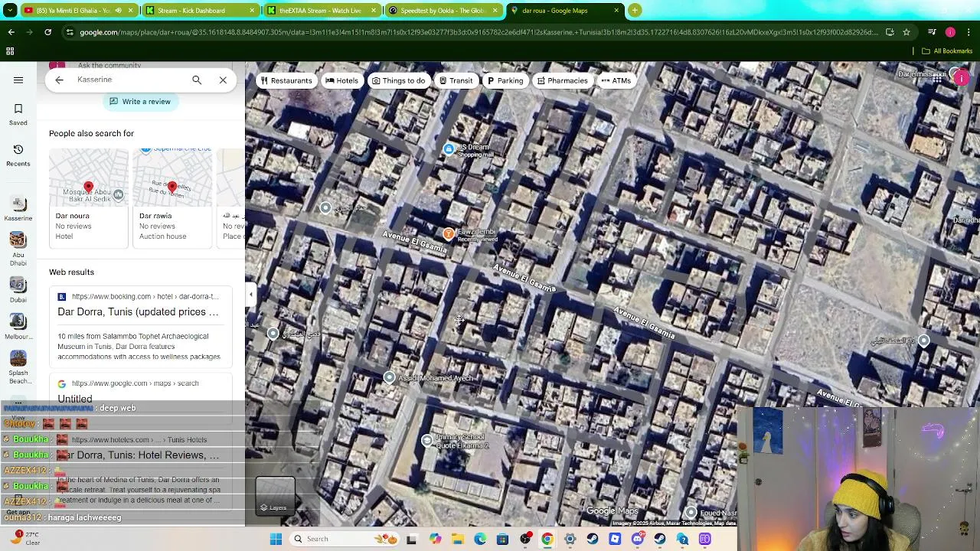Click Primary School Quote Elkarma 2 marker
This screenshot has height=551, width=980.
pos(427,440)
